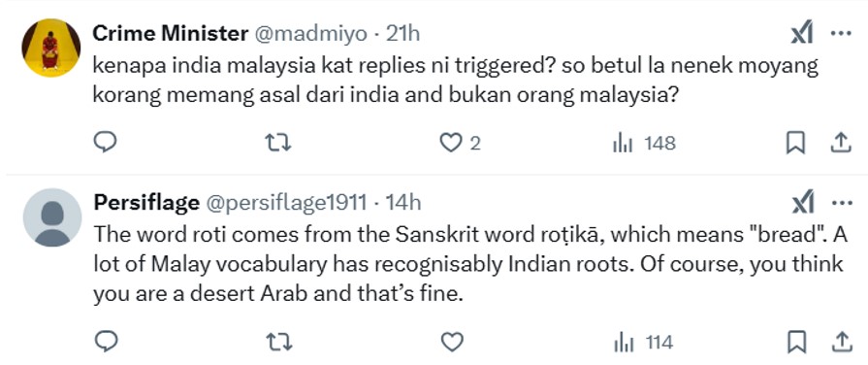Open Crime Minister profile avatar

coord(51,49)
